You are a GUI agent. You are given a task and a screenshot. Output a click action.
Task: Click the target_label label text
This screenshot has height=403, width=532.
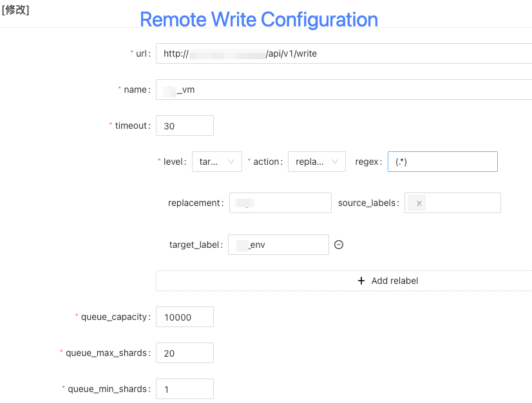pos(196,245)
